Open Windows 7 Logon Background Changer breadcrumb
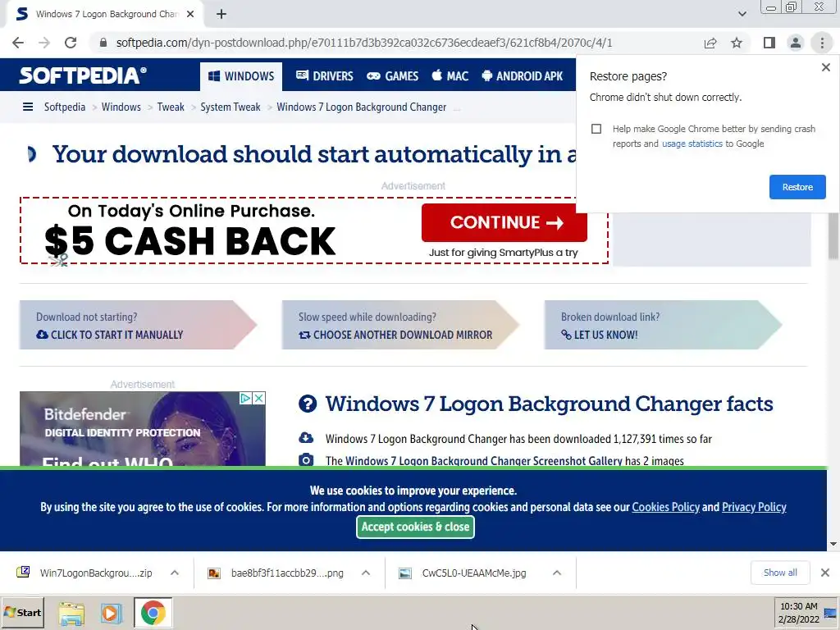This screenshot has height=630, width=840. coord(361,107)
